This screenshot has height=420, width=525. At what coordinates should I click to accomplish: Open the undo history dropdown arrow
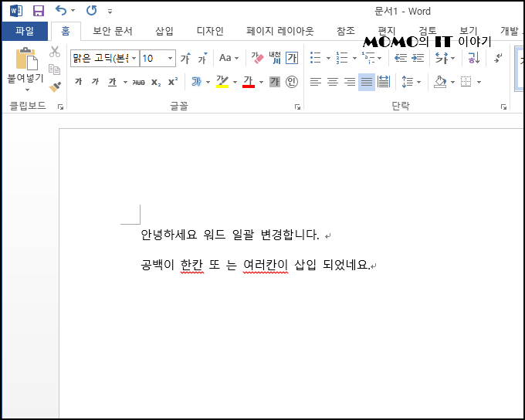click(x=73, y=11)
